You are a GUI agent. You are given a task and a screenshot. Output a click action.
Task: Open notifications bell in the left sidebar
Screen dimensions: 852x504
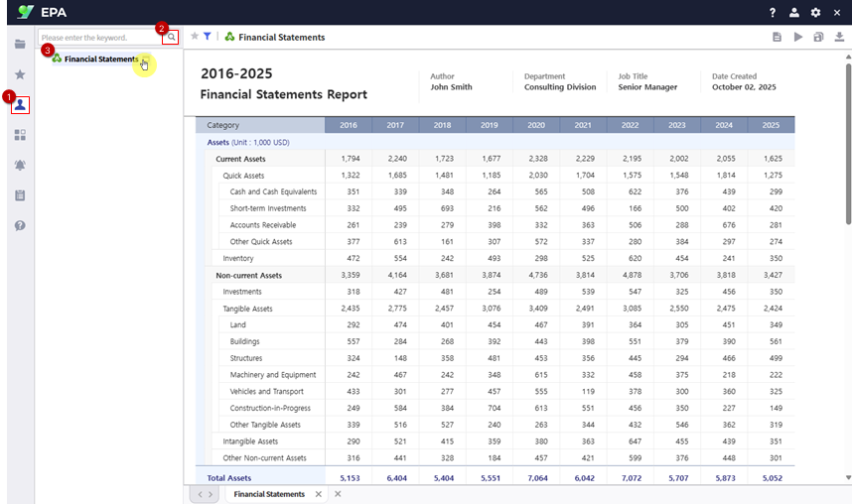tap(20, 165)
